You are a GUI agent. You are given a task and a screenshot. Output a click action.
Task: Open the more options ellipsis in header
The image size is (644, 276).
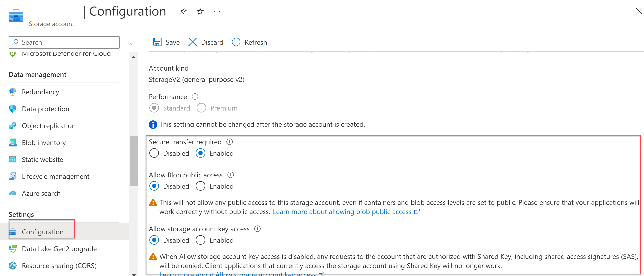coord(217,11)
